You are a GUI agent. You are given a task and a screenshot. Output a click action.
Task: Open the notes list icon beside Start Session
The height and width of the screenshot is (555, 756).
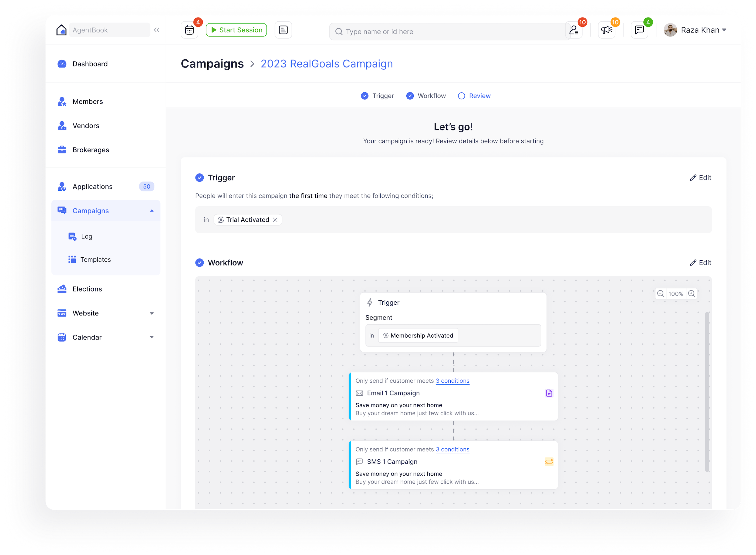[x=283, y=30]
